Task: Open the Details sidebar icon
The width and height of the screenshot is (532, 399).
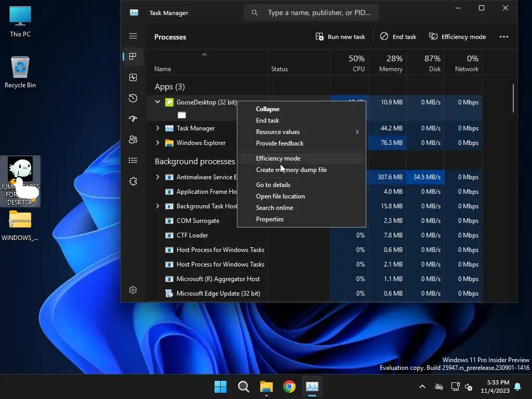Action: 133,161
